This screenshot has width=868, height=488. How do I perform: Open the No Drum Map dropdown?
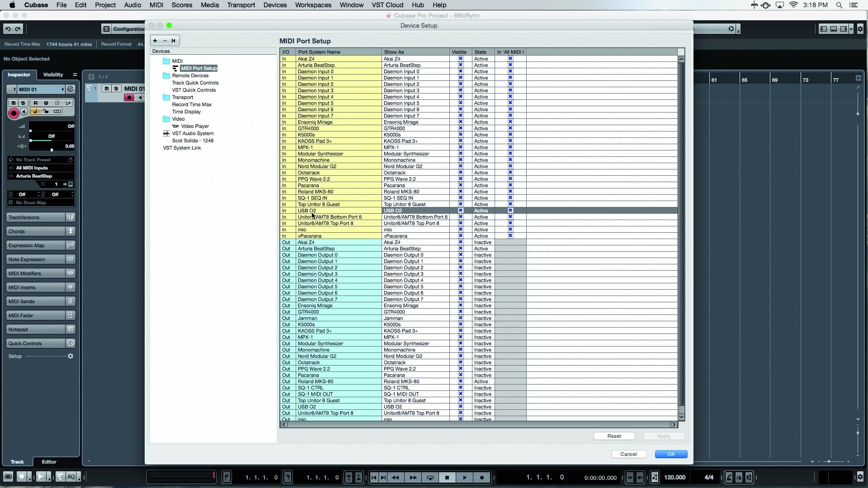(41, 203)
